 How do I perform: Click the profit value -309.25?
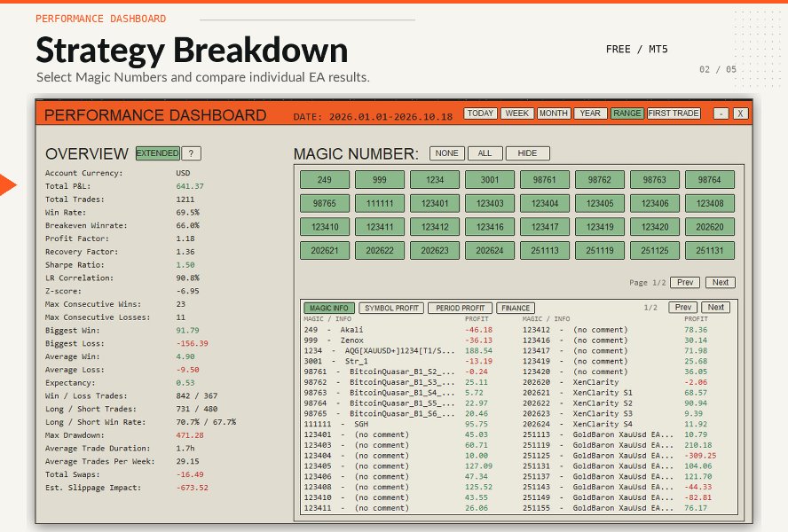[x=700, y=456]
